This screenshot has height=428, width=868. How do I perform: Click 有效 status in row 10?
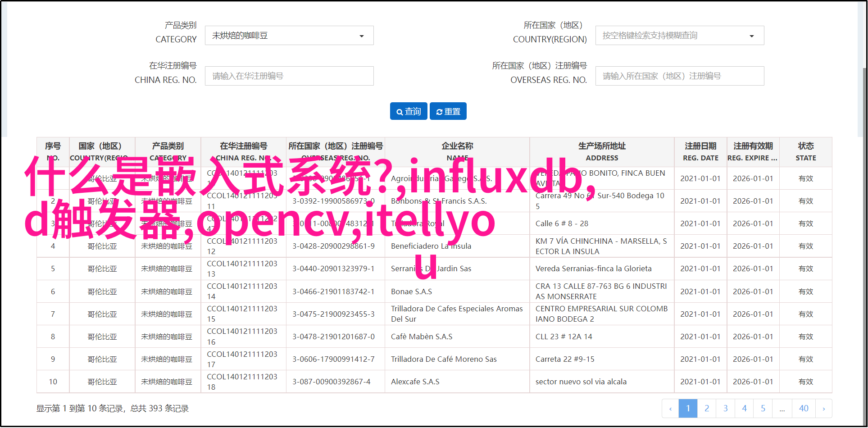pyautogui.click(x=806, y=382)
